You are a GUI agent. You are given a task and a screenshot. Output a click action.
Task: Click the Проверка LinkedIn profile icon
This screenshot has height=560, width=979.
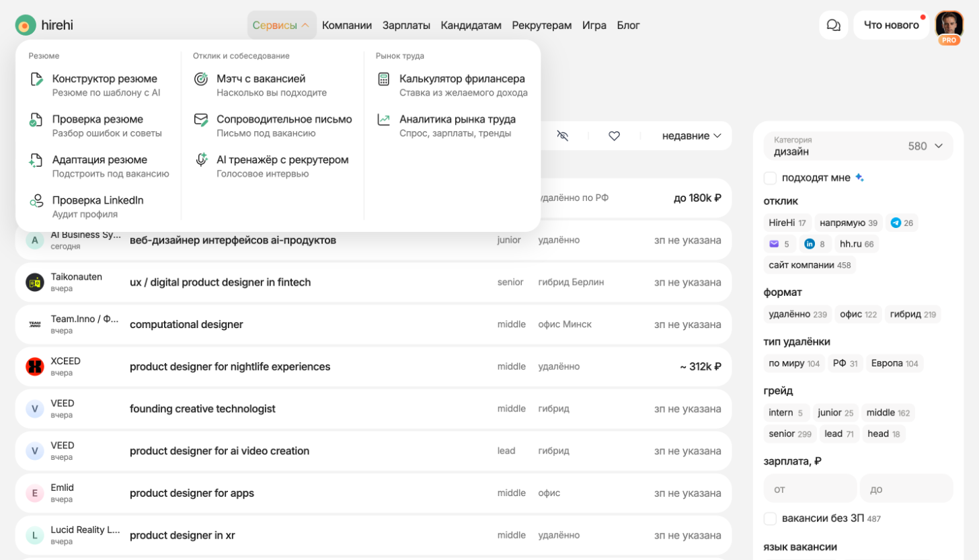pos(36,201)
